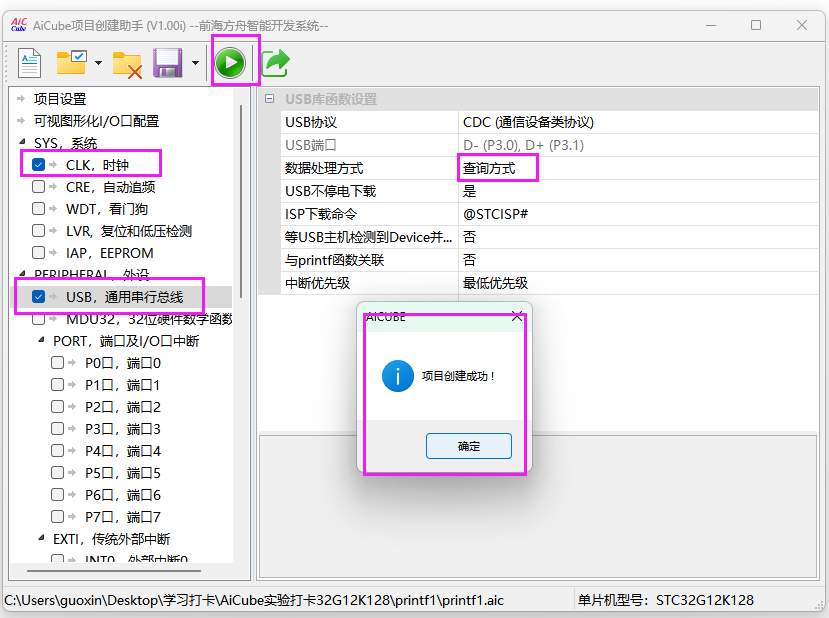Enable the P2口 端口2 checkbox
This screenshot has height=618, width=829.
pyautogui.click(x=57, y=407)
